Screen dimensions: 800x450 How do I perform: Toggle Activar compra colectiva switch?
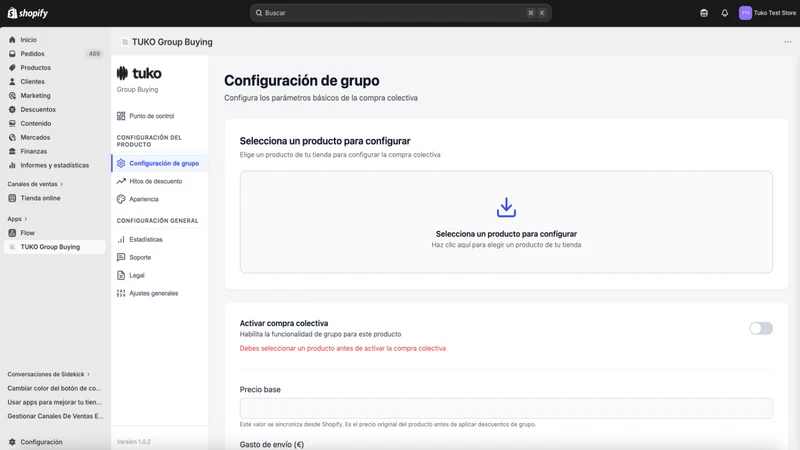click(x=761, y=328)
